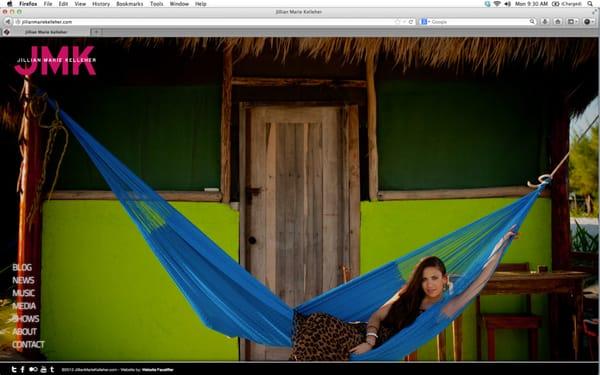Open the MEDIA page link
This screenshot has width=600, height=375.
(24, 306)
